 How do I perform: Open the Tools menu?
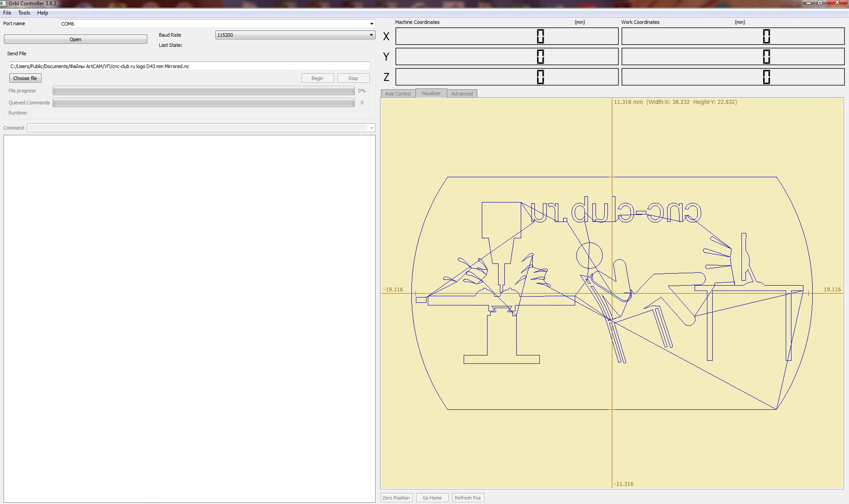[x=24, y=13]
